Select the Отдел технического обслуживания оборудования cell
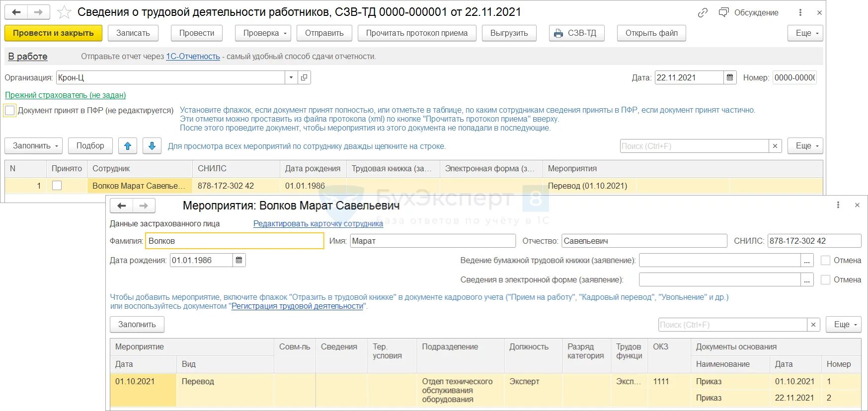868x411 pixels. point(461,390)
